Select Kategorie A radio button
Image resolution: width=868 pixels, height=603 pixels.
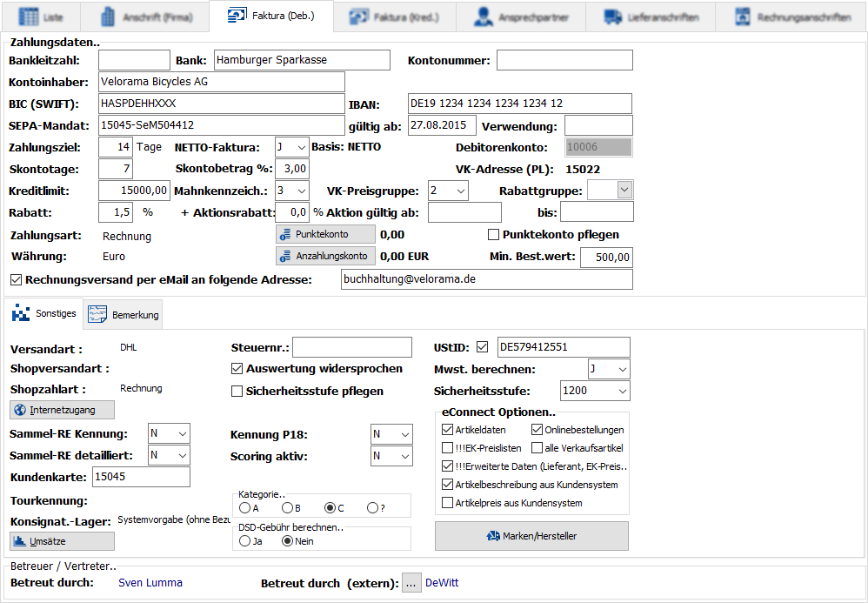[x=244, y=508]
